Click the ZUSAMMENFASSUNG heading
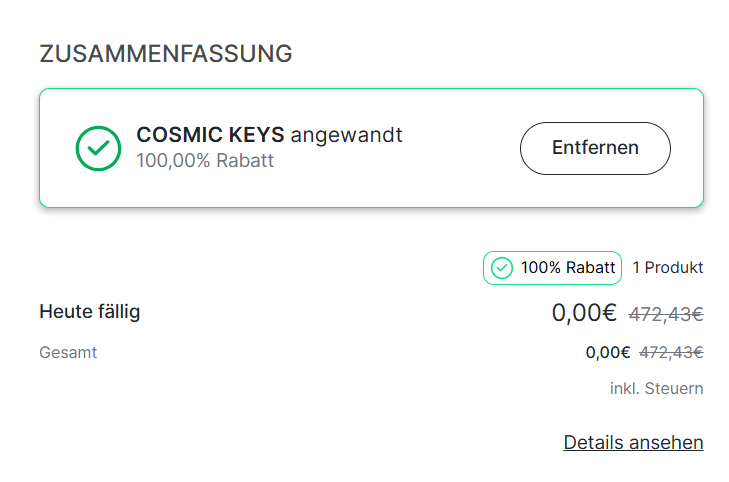729x482 pixels. (166, 54)
